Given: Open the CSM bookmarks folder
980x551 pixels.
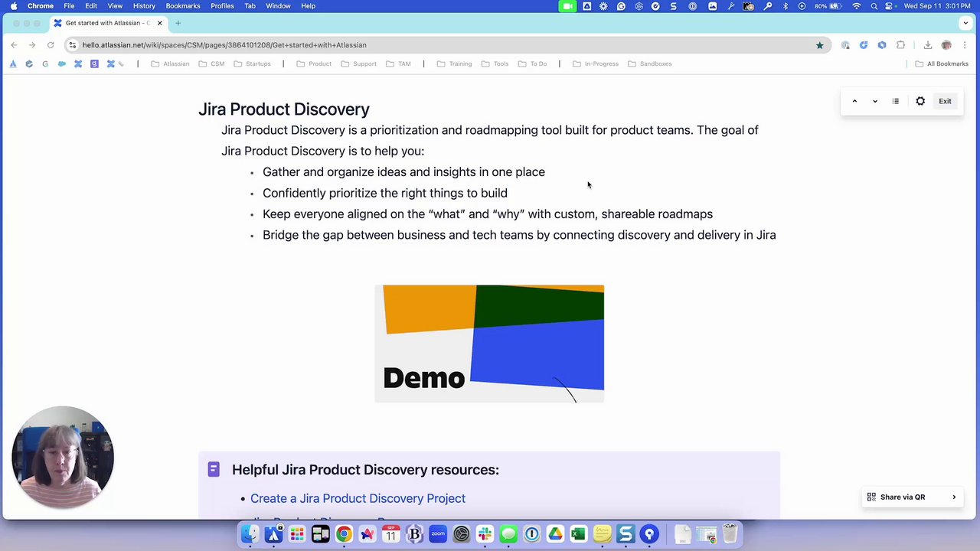Looking at the screenshot, I should tap(211, 64).
